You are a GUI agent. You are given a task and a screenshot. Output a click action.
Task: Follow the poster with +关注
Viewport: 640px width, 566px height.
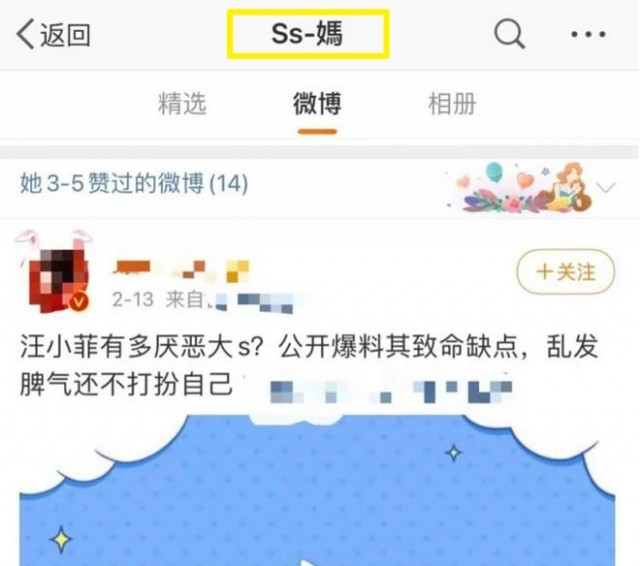click(566, 271)
